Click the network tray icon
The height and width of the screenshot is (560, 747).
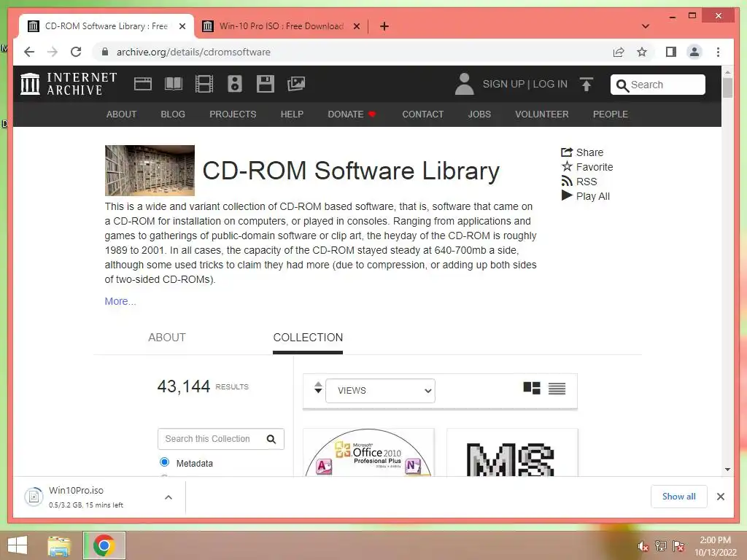coord(661,545)
